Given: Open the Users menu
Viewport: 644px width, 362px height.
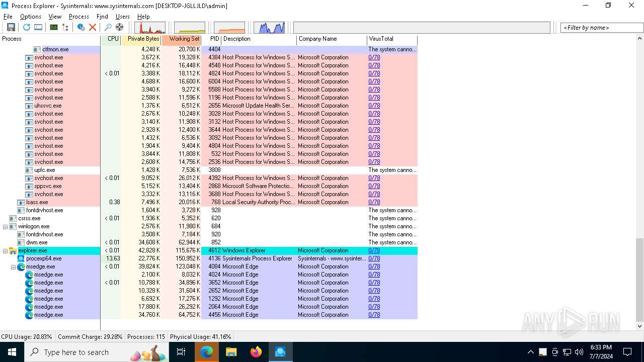Looking at the screenshot, I should click(123, 17).
